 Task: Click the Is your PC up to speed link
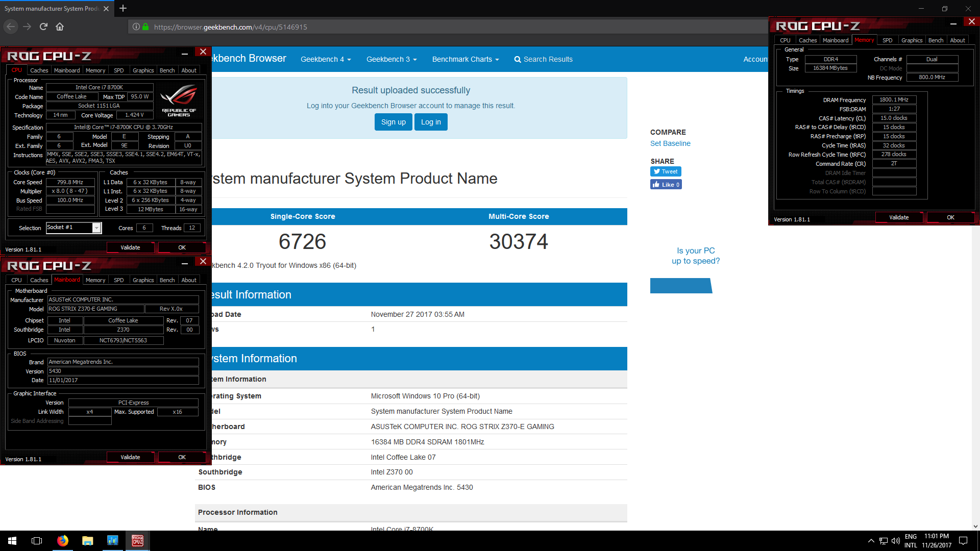(x=695, y=256)
